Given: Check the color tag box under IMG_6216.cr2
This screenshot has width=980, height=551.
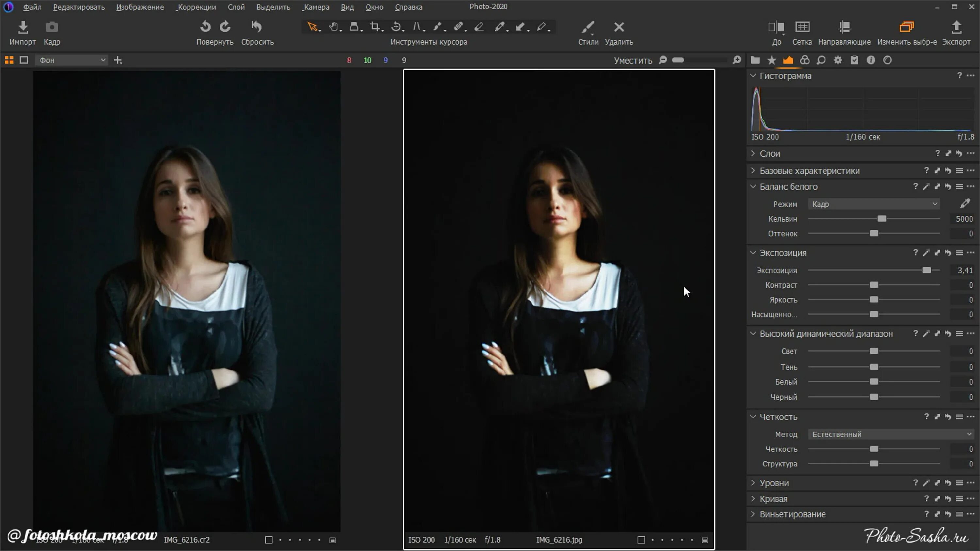Looking at the screenshot, I should pos(269,540).
